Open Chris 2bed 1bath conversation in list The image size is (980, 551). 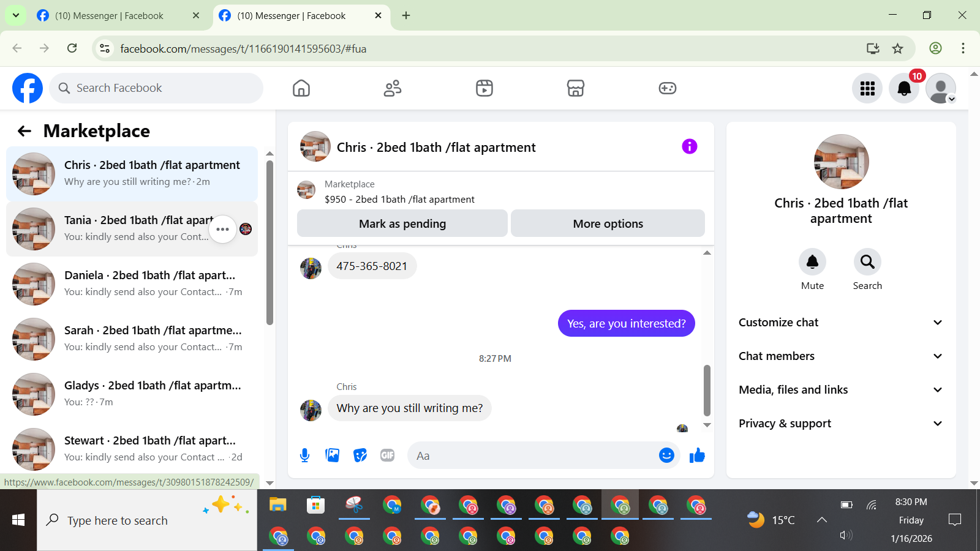tap(132, 174)
